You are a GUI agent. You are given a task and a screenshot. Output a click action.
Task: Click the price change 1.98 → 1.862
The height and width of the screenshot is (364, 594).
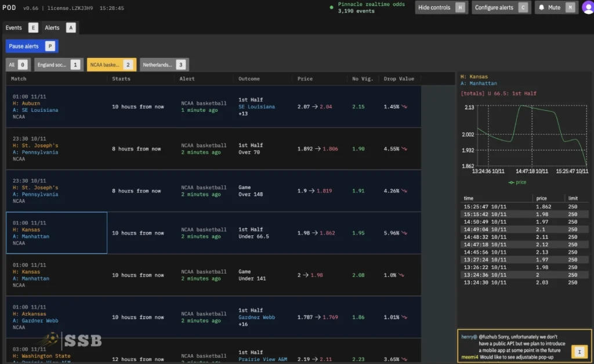pos(316,233)
